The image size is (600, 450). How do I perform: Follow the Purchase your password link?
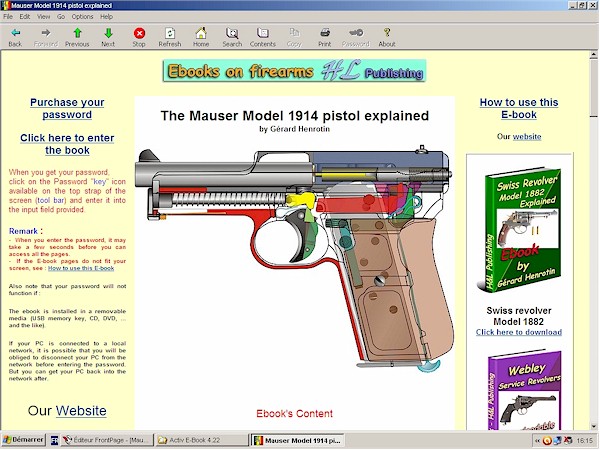[67, 108]
